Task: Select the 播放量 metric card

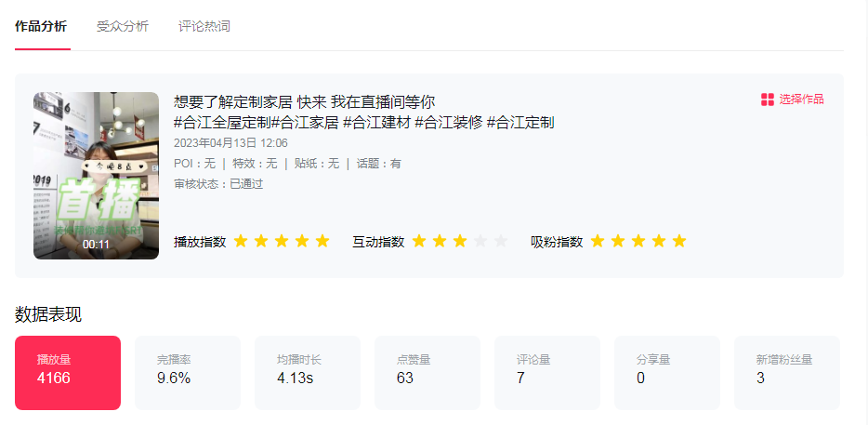Action: pos(68,372)
